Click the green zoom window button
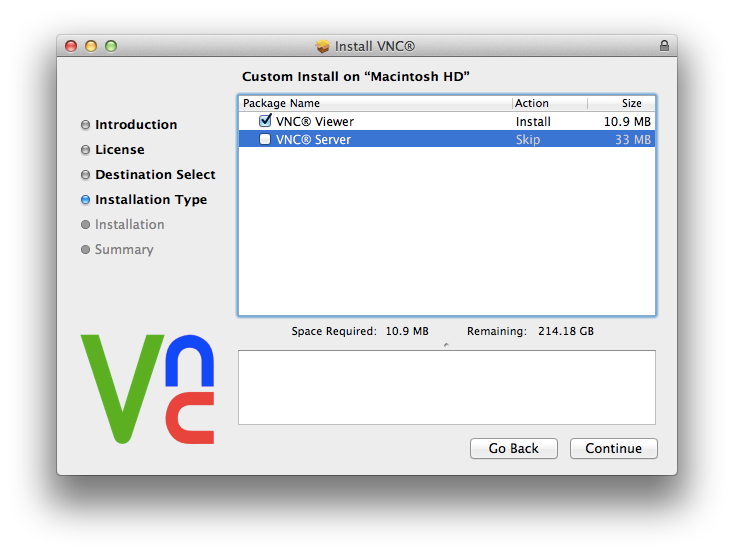 coord(111,46)
